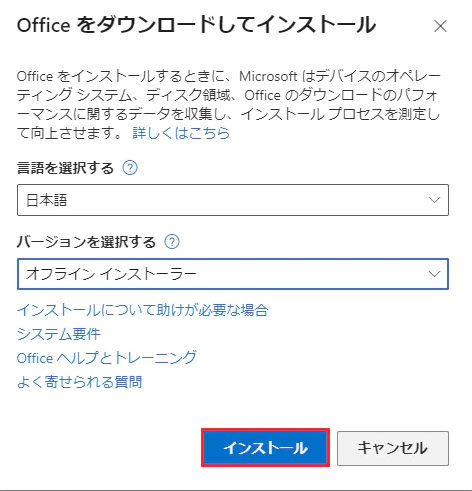
Task: Click the blue インストール button
Action: [265, 448]
